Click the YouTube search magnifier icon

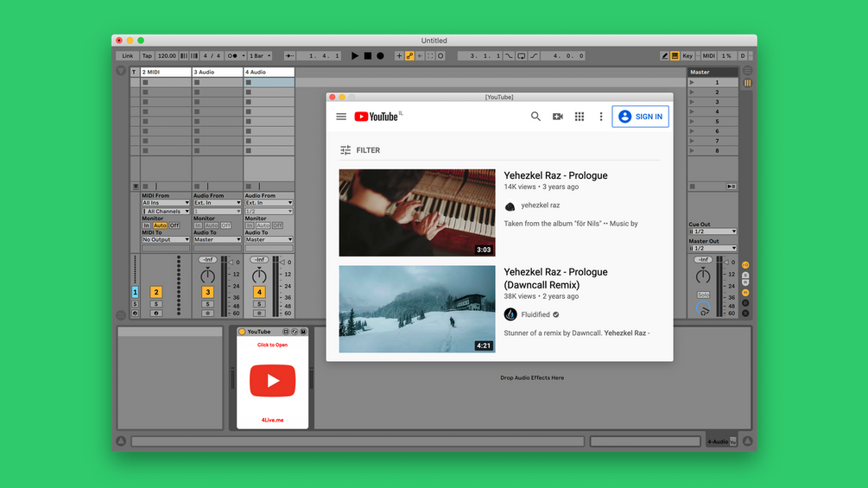click(x=535, y=117)
